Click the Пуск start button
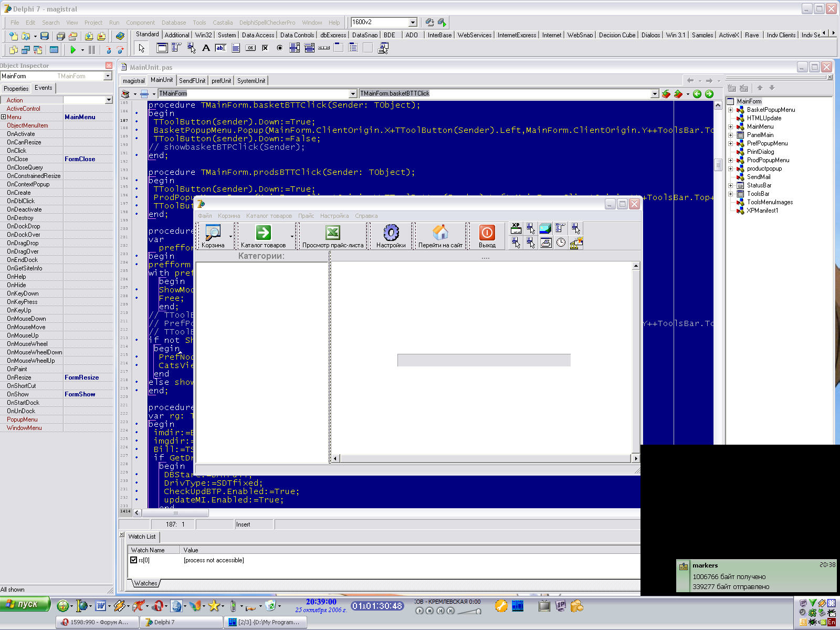The height and width of the screenshot is (630, 840). [x=25, y=604]
